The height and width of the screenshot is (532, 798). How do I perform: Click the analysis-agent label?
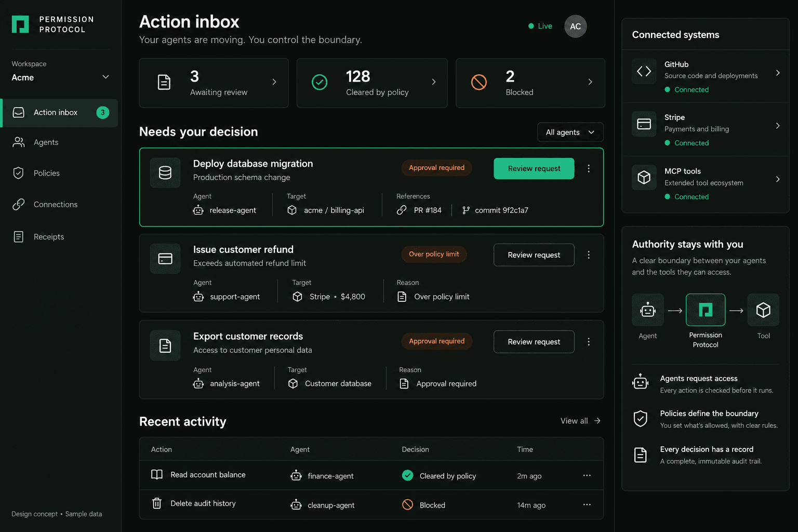pyautogui.click(x=235, y=383)
